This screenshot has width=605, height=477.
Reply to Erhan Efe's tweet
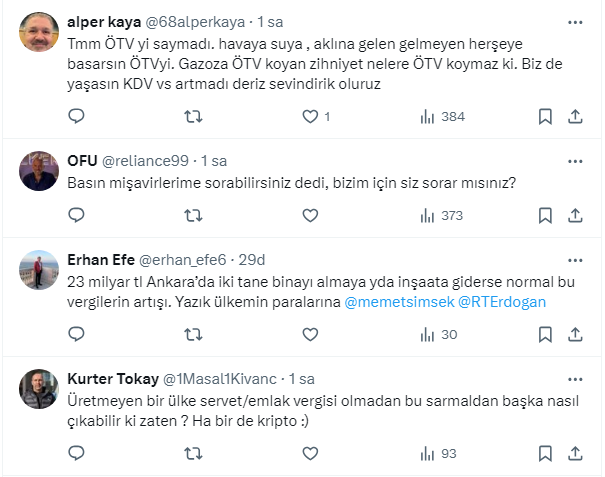click(78, 333)
